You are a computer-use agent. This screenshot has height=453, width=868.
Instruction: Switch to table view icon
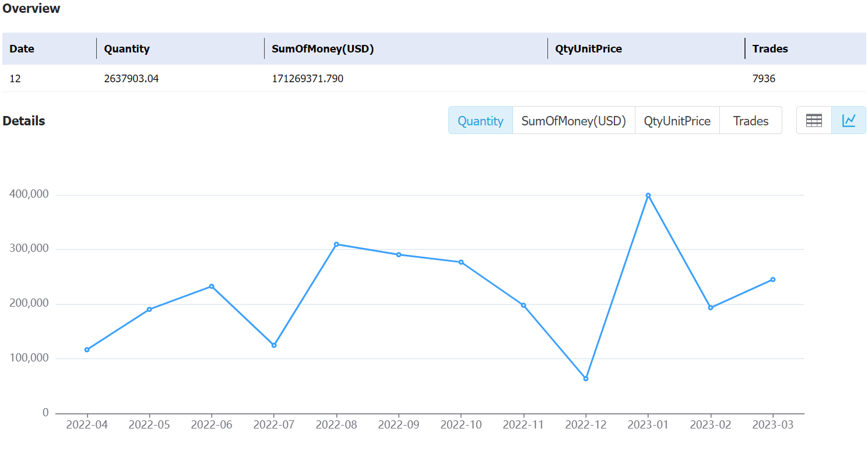(x=814, y=121)
